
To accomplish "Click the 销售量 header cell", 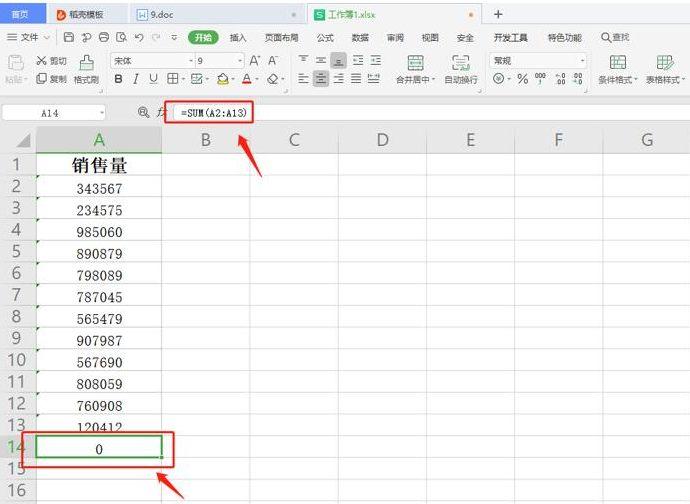I will coord(99,165).
